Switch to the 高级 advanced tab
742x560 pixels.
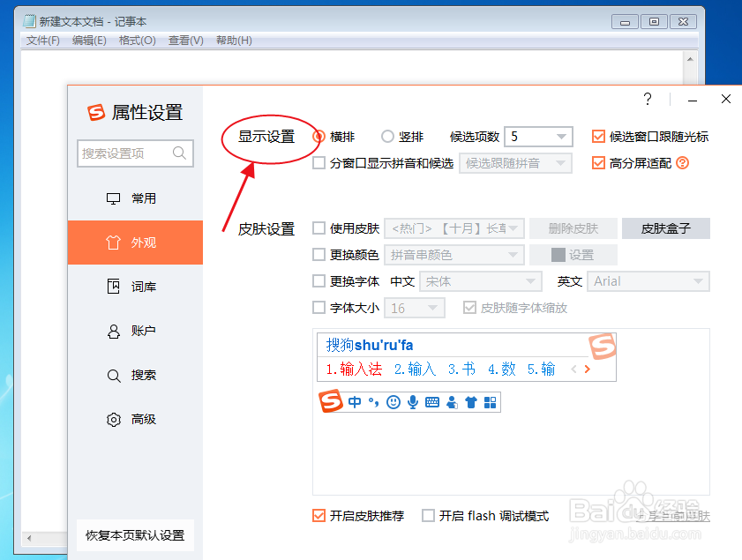(135, 420)
